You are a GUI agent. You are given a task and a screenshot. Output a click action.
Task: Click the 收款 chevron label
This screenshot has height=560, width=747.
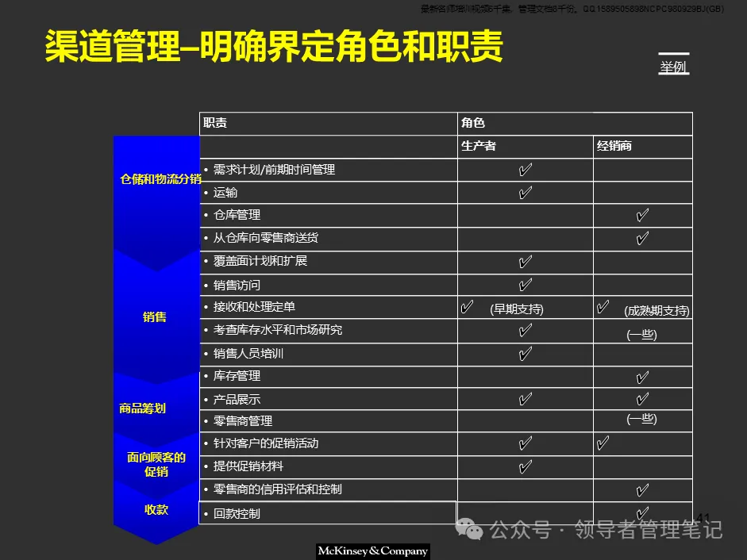[156, 509]
